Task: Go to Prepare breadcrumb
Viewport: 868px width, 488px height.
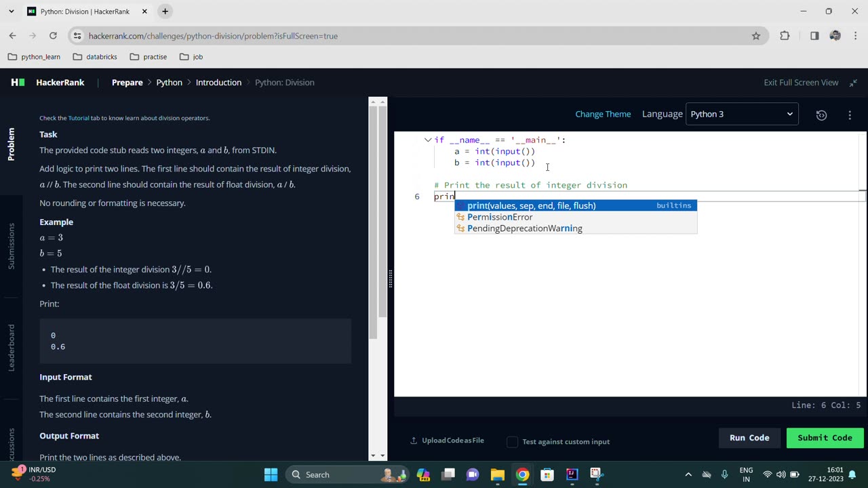Action: (x=127, y=83)
